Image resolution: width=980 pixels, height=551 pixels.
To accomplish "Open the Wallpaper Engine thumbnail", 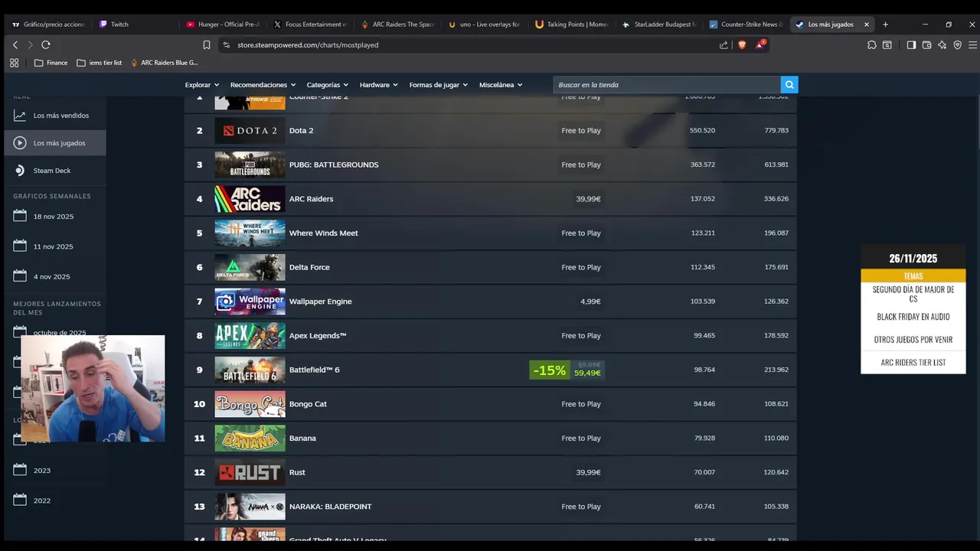I will (250, 302).
